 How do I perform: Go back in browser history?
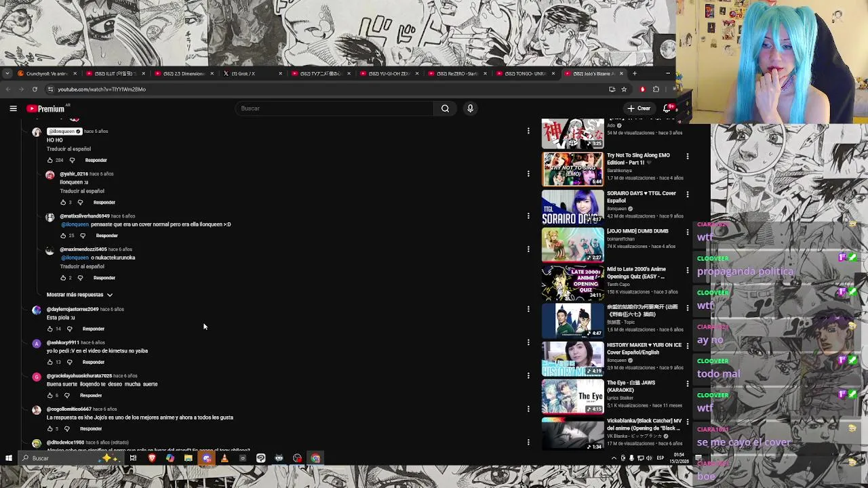(7, 89)
